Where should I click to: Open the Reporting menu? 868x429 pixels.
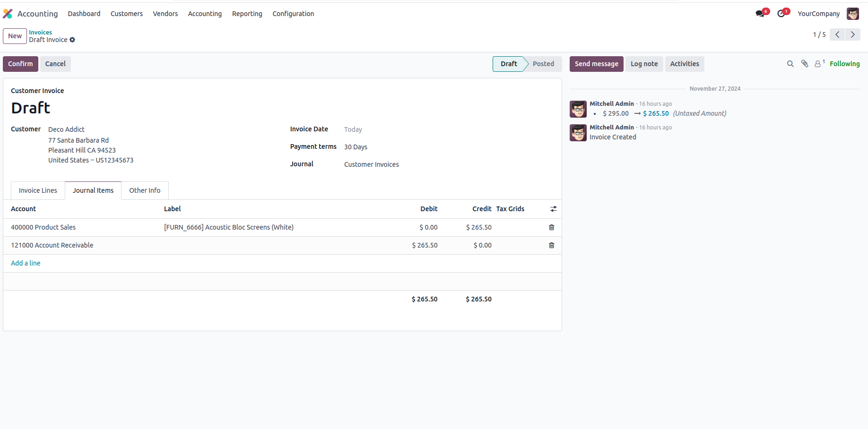pos(247,14)
